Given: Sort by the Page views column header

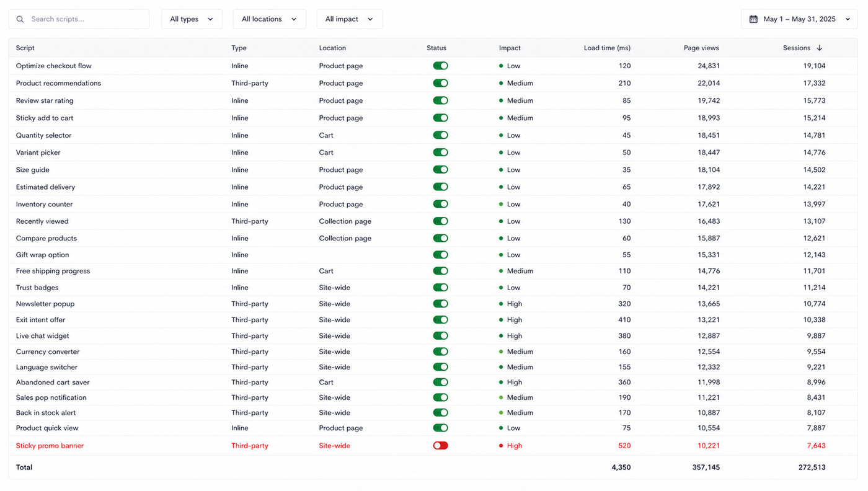Looking at the screenshot, I should [x=701, y=48].
